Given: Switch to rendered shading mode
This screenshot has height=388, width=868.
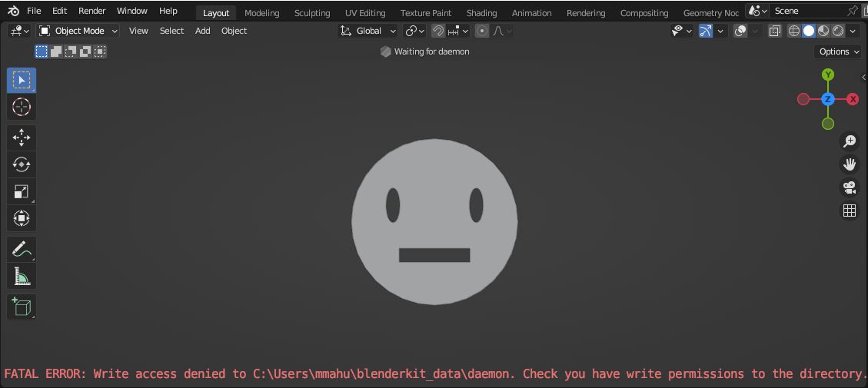Looking at the screenshot, I should [838, 31].
